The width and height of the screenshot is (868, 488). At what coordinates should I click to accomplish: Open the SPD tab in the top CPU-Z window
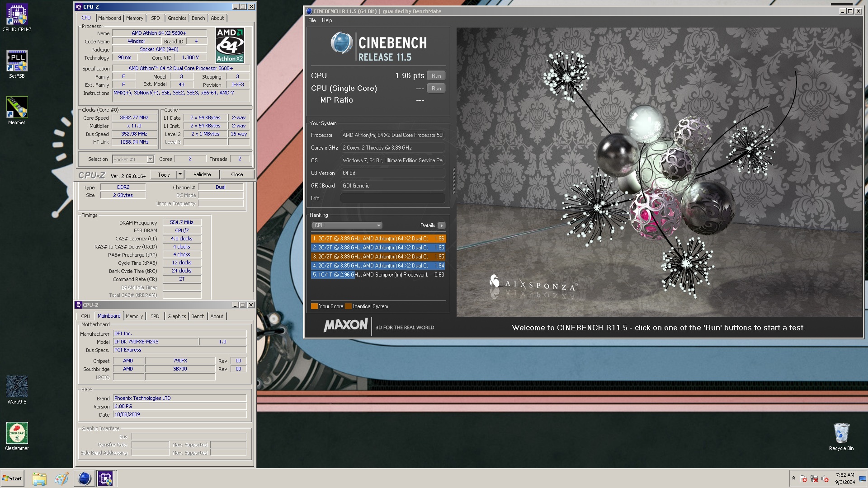pyautogui.click(x=156, y=18)
